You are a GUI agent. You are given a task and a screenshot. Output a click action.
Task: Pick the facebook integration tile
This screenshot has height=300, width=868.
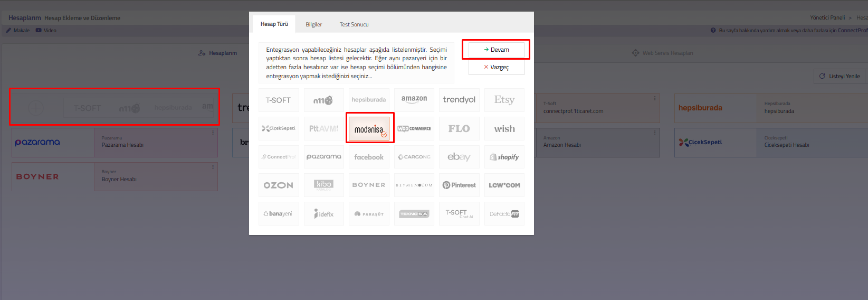369,157
